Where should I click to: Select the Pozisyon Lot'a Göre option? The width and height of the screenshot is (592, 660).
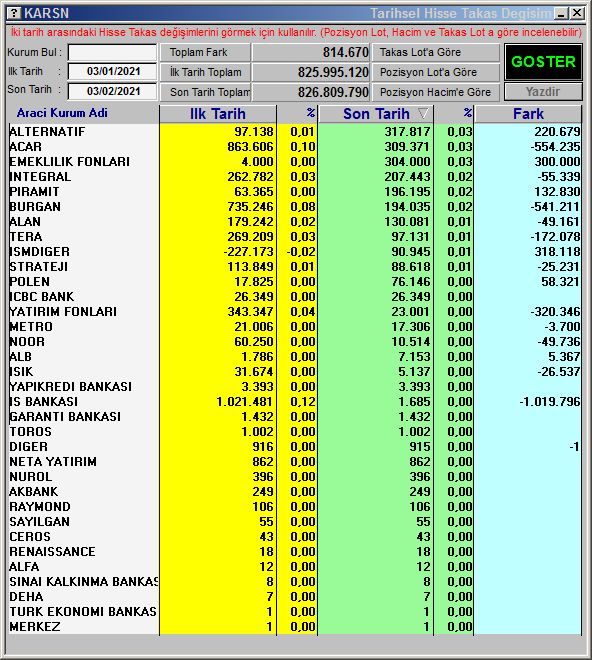(x=436, y=72)
